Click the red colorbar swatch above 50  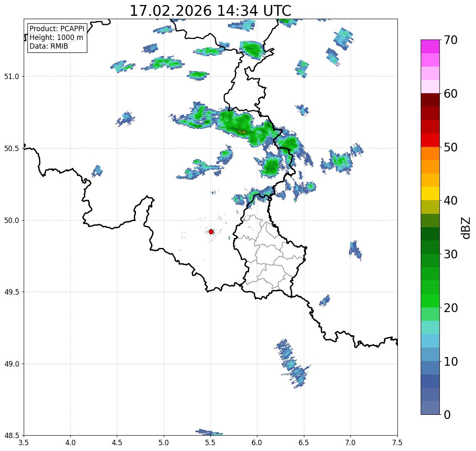tap(430, 140)
